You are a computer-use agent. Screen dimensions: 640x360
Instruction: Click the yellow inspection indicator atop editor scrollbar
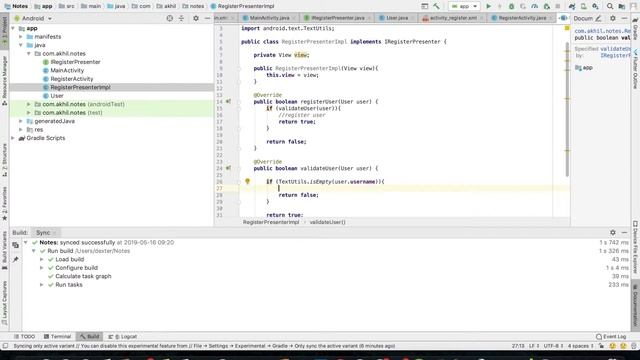tap(567, 28)
